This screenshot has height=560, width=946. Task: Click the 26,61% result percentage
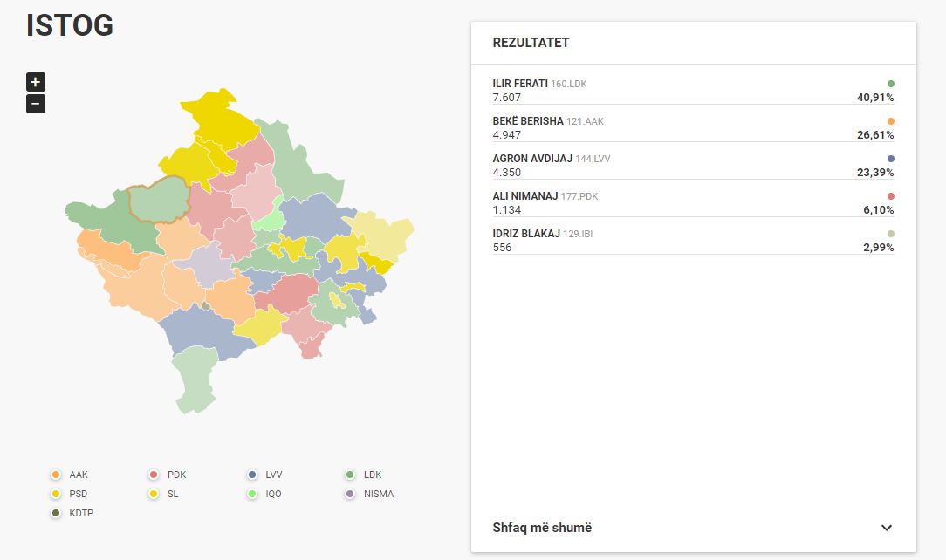pos(875,135)
